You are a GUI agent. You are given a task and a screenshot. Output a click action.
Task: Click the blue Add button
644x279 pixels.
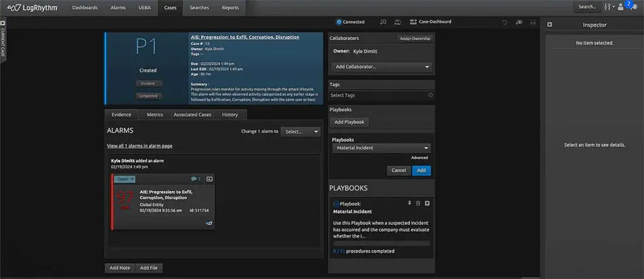421,170
